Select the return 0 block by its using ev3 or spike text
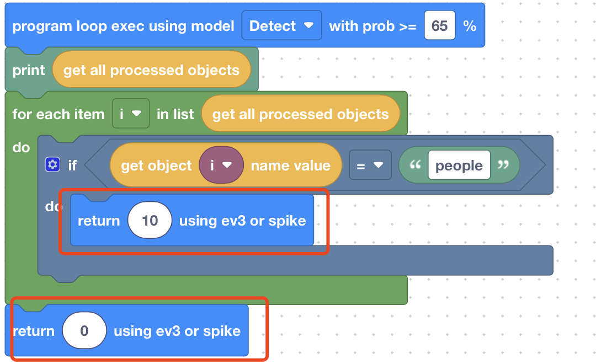This screenshot has height=364, width=596. tap(177, 331)
